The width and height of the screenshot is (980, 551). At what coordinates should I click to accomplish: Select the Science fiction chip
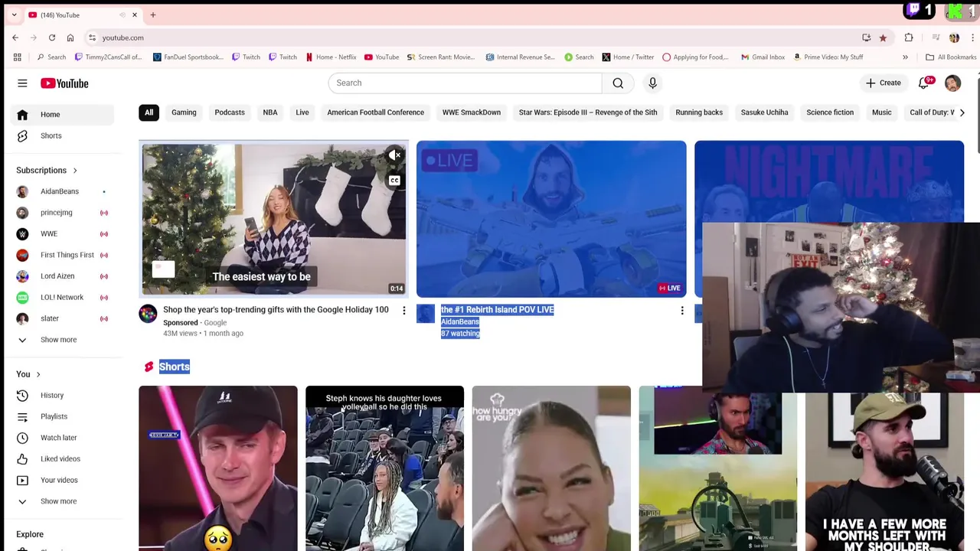tap(830, 112)
